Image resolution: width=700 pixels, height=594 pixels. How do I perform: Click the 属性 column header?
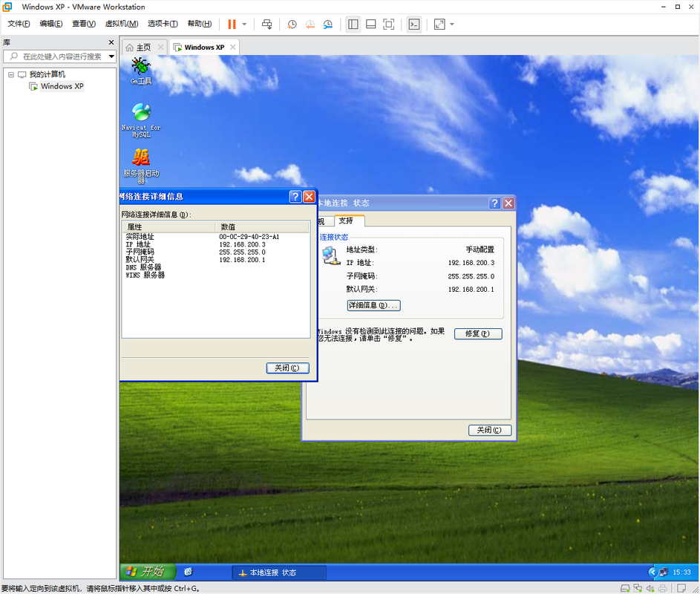point(169,227)
